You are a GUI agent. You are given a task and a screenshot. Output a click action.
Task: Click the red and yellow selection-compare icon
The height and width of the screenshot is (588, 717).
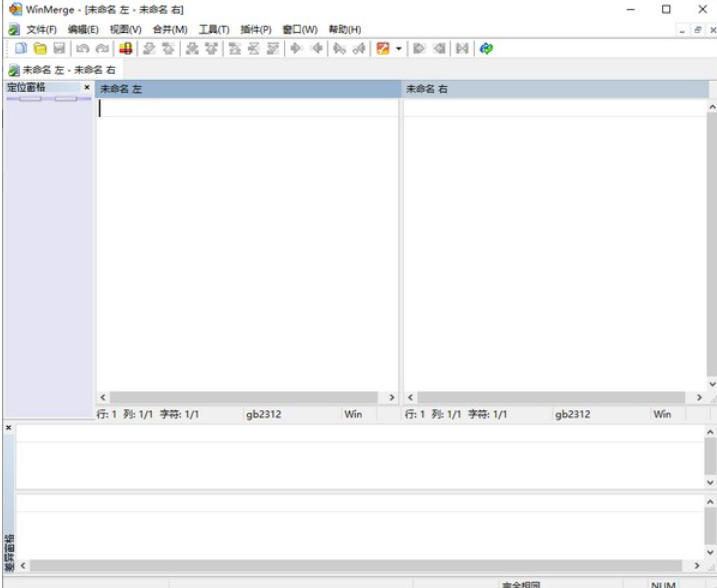(126, 48)
